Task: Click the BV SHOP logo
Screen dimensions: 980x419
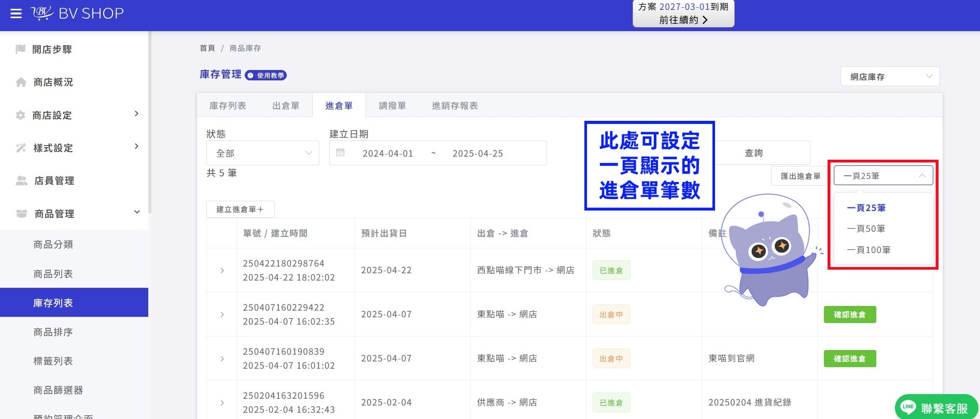Action: coord(77,13)
